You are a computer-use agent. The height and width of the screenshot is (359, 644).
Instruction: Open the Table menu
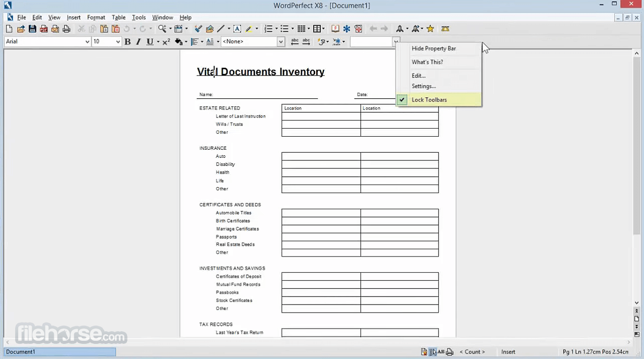[x=119, y=17]
